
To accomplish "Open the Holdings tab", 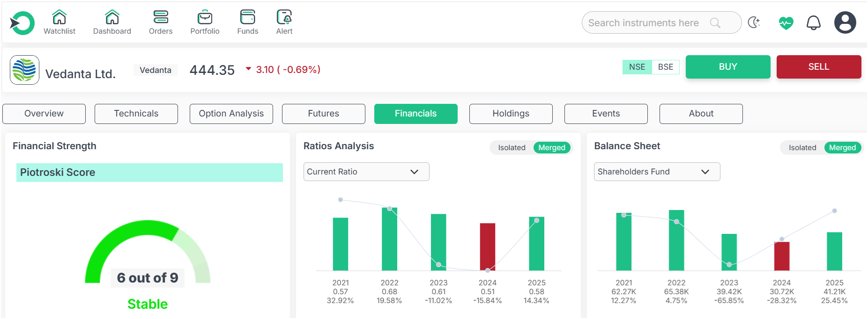I will 511,114.
